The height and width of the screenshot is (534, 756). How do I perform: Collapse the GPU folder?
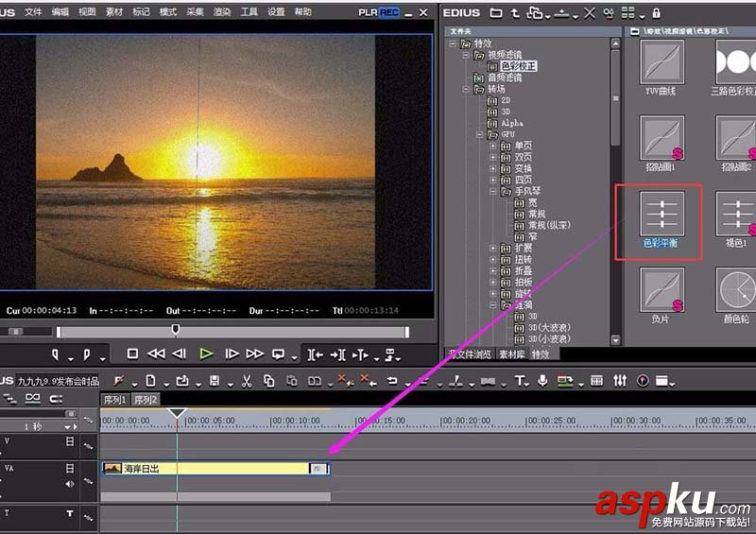click(480, 134)
